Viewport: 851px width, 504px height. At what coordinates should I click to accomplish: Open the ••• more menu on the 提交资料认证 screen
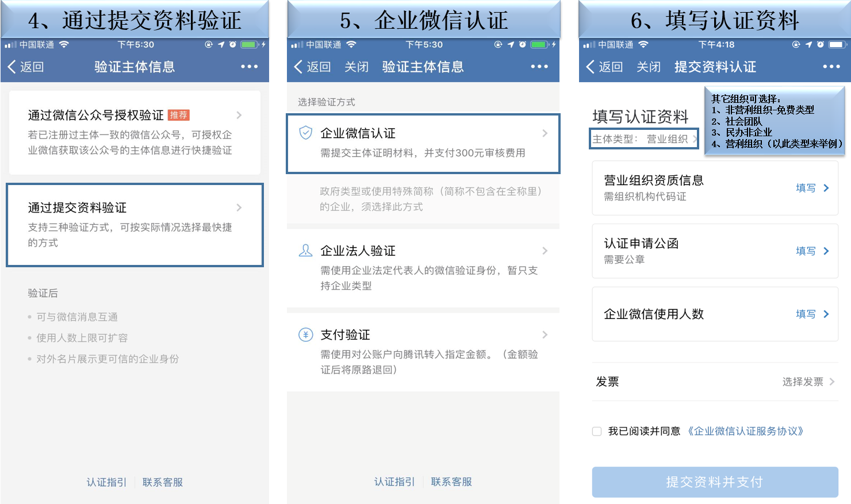point(831,67)
